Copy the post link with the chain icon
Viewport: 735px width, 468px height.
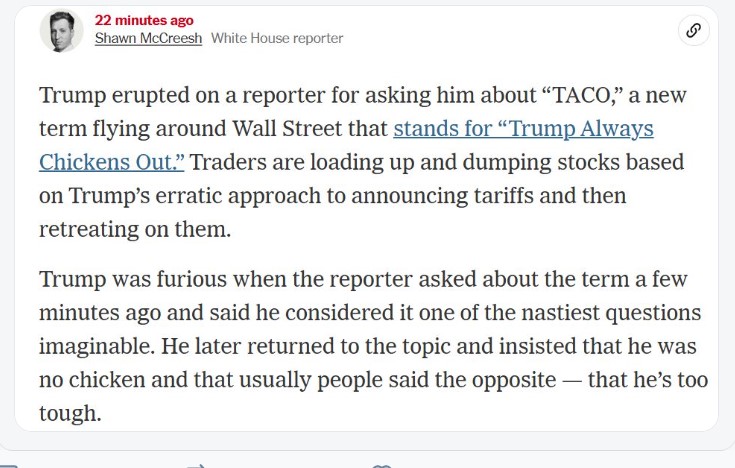pos(693,30)
